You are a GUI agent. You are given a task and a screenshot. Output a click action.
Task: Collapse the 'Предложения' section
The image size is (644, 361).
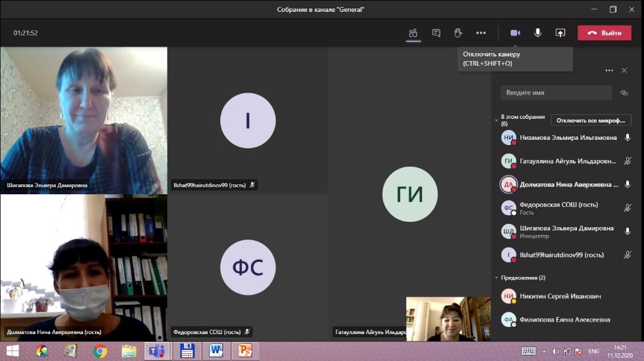pyautogui.click(x=497, y=278)
